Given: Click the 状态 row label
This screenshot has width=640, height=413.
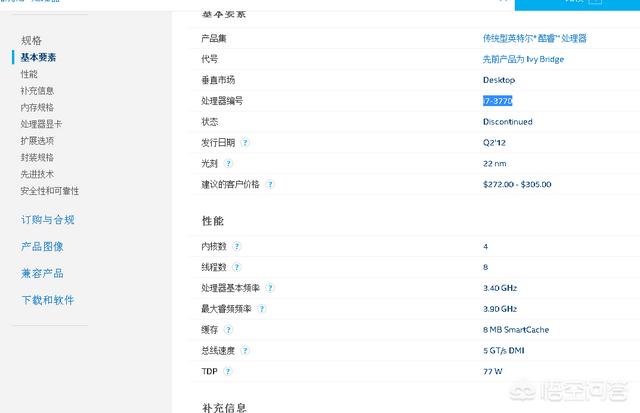Looking at the screenshot, I should [209, 122].
